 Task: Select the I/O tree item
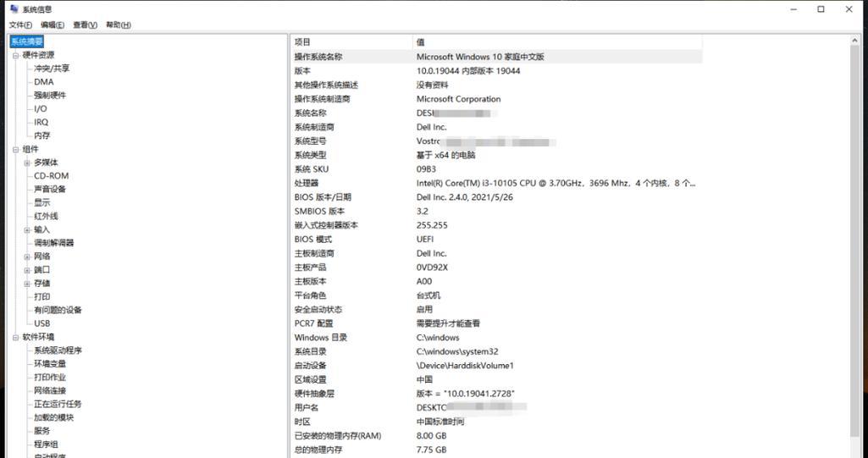coord(41,109)
